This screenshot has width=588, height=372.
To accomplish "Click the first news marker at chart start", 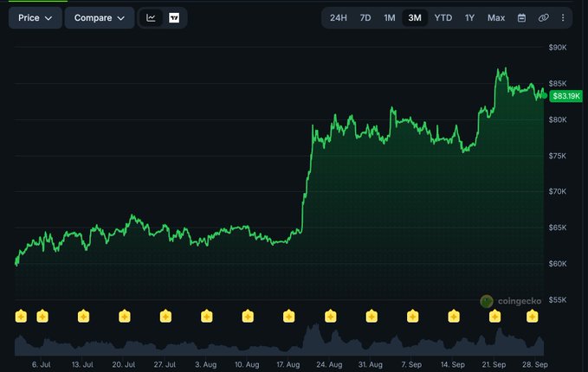I will point(21,316).
